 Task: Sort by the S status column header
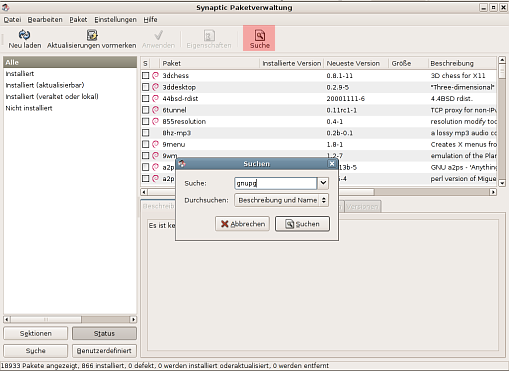click(x=145, y=63)
